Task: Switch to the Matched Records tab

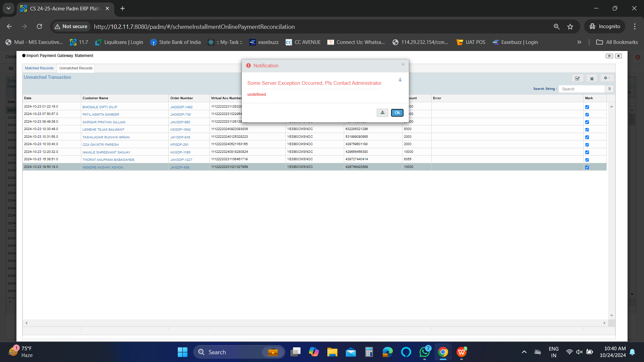Action: 39,68
